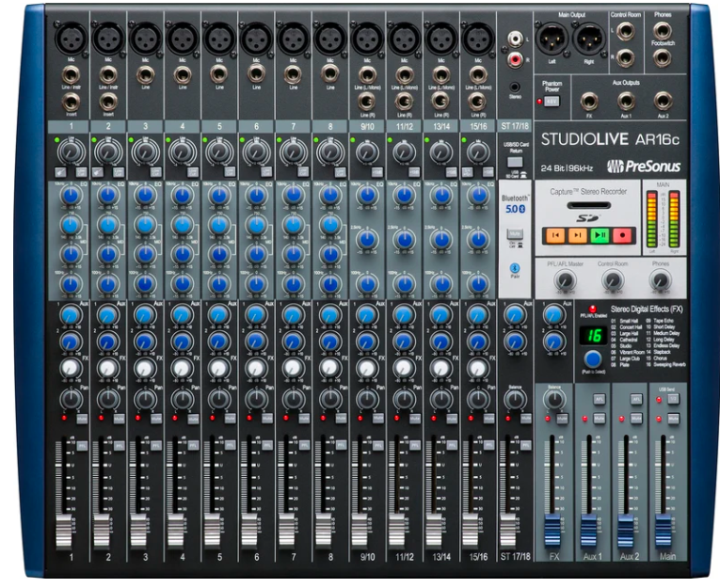
Task: Click the Stereo mini-jack input
Action: tap(515, 87)
